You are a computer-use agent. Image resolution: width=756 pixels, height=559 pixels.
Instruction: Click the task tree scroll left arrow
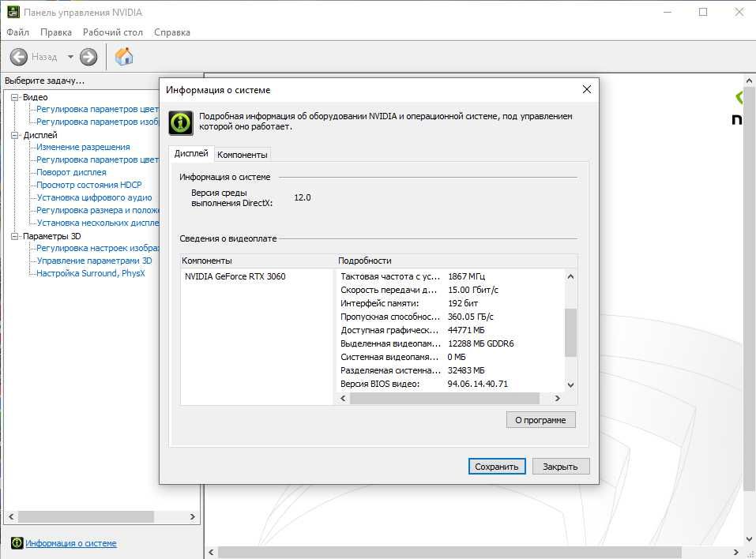(11, 516)
